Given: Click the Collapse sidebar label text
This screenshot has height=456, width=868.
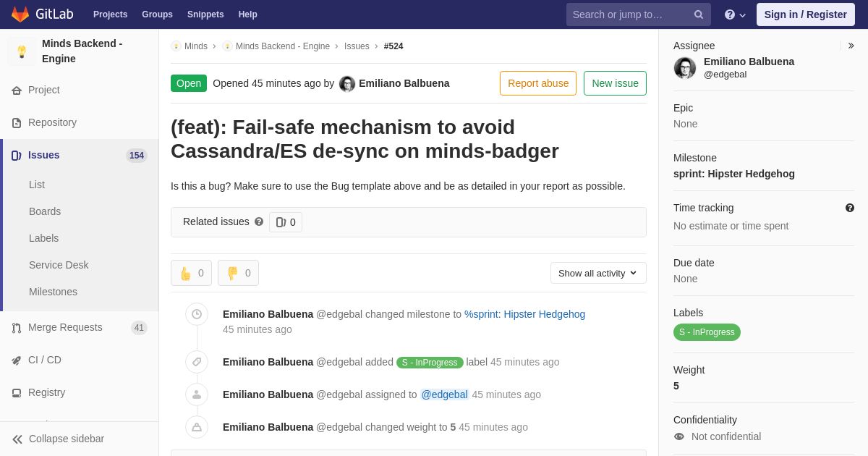Looking at the screenshot, I should pyautogui.click(x=67, y=439).
